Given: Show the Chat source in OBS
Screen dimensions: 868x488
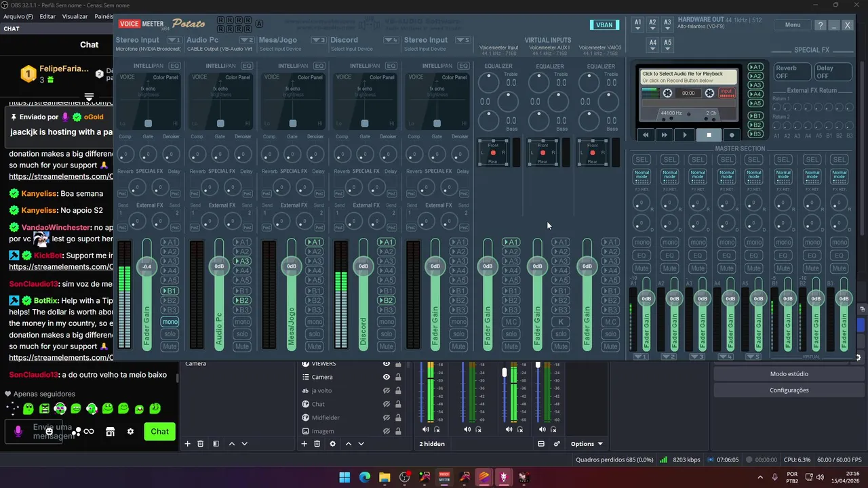Looking at the screenshot, I should pyautogui.click(x=387, y=404).
